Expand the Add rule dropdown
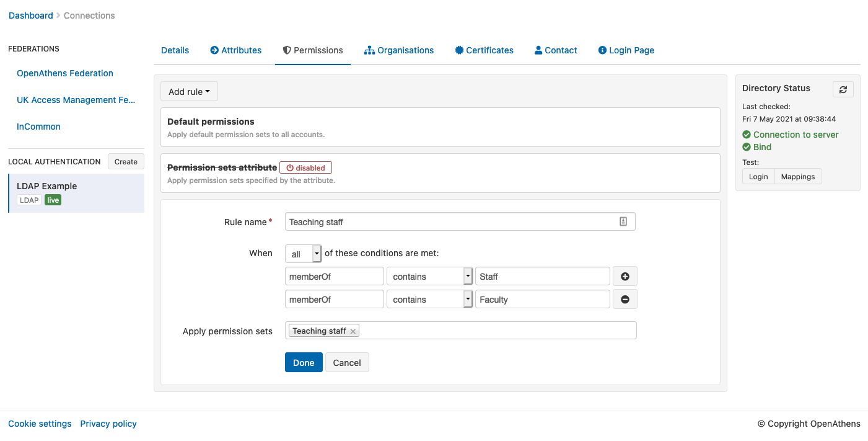This screenshot has width=868, height=441. (x=189, y=92)
